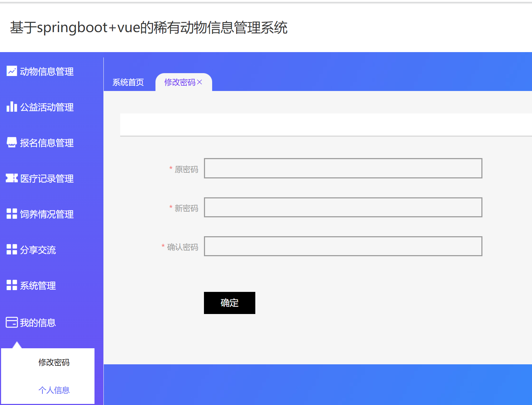Switch to the 系统首页 tab
This screenshot has width=532, height=405.
pyautogui.click(x=128, y=82)
